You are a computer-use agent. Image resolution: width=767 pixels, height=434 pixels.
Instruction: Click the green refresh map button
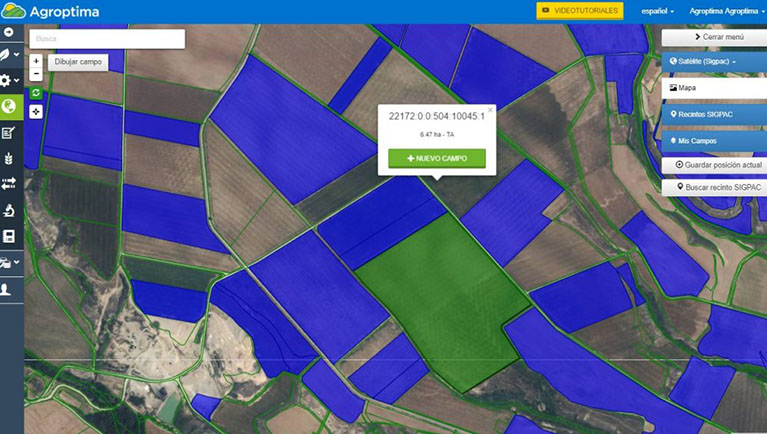pos(36,93)
